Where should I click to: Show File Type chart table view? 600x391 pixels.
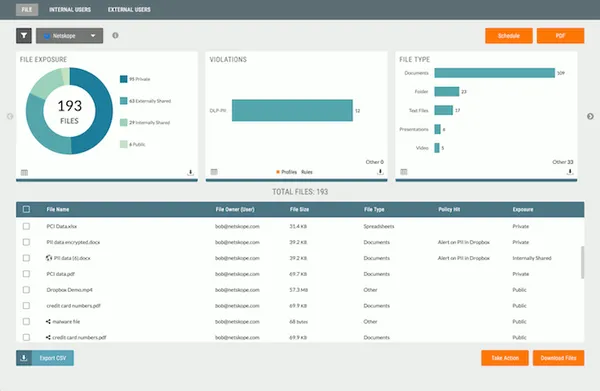pos(404,172)
